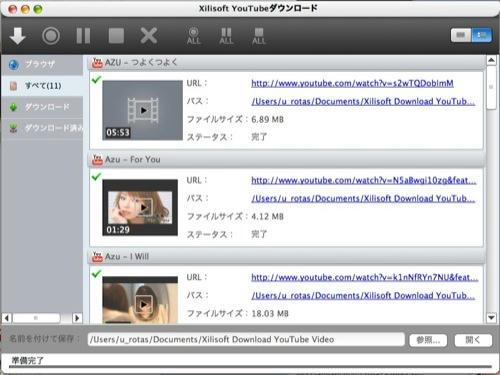
Task: Click the start record circle icon
Action: [51, 36]
